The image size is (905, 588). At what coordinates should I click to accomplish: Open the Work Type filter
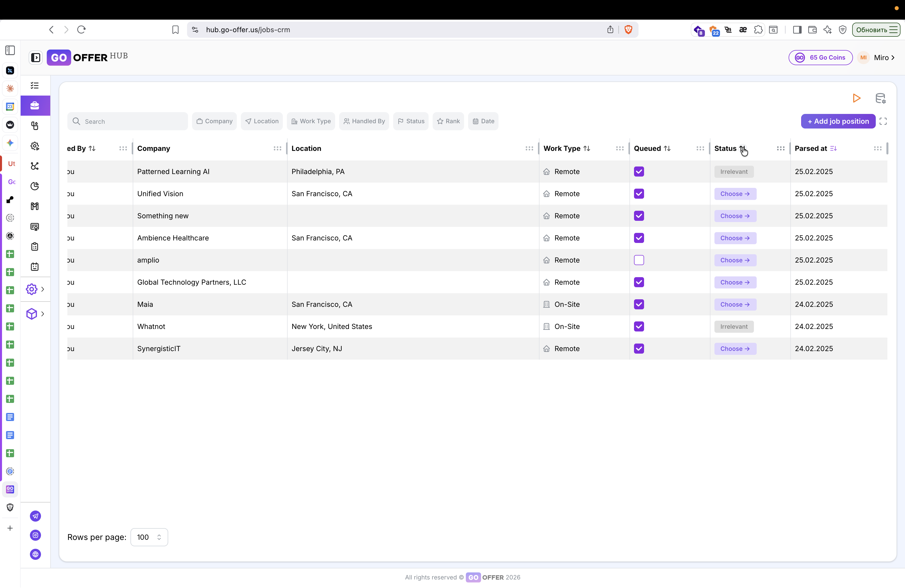pyautogui.click(x=311, y=121)
